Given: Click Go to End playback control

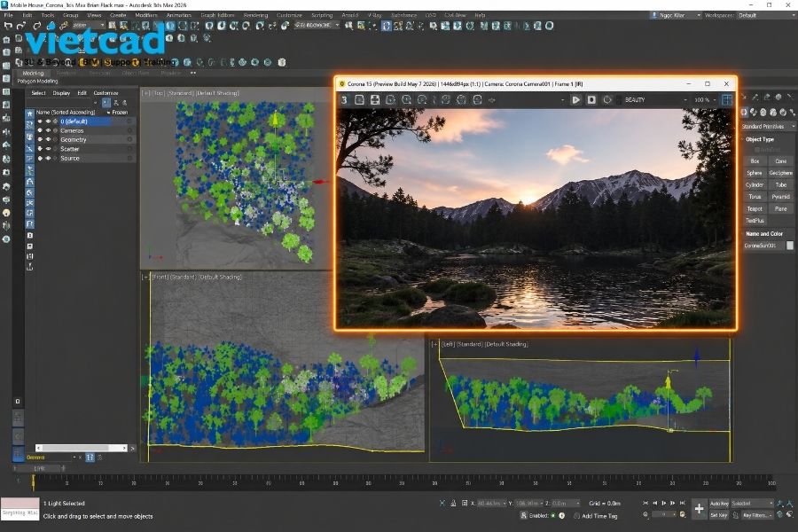Looking at the screenshot, I should (683, 503).
